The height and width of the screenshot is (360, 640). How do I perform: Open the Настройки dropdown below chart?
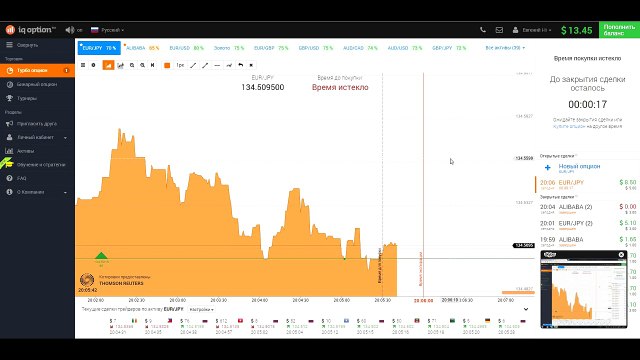tap(201, 309)
